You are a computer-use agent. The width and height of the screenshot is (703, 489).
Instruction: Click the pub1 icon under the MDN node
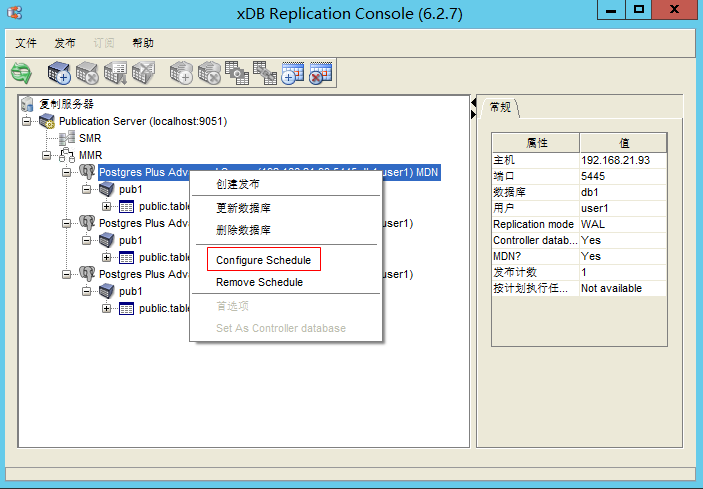[107, 189]
